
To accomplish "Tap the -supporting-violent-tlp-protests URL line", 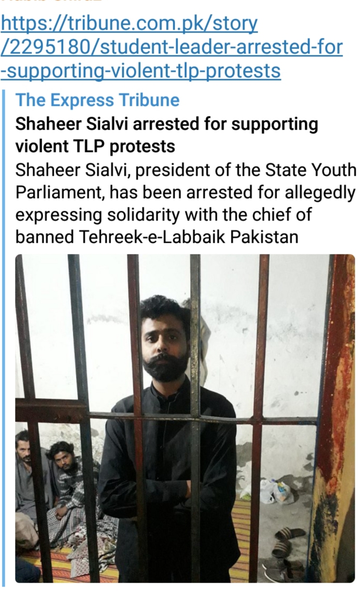I will [141, 71].
